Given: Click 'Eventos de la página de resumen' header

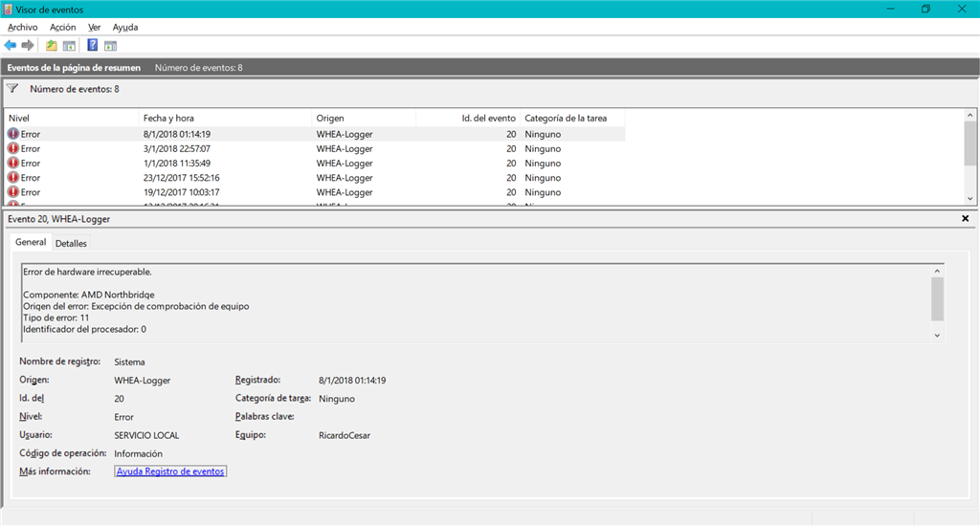Looking at the screenshot, I should pos(74,68).
